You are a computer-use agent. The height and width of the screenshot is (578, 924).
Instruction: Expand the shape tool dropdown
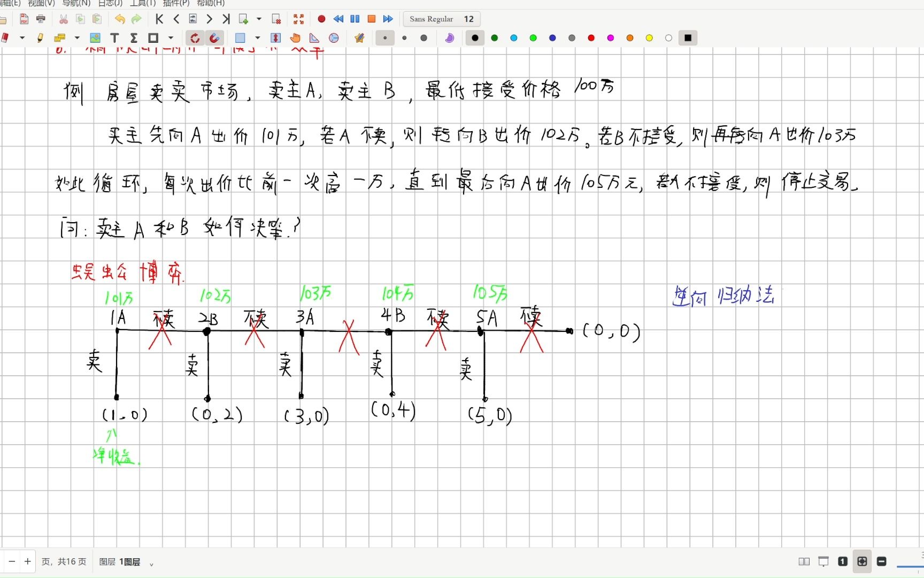(171, 37)
